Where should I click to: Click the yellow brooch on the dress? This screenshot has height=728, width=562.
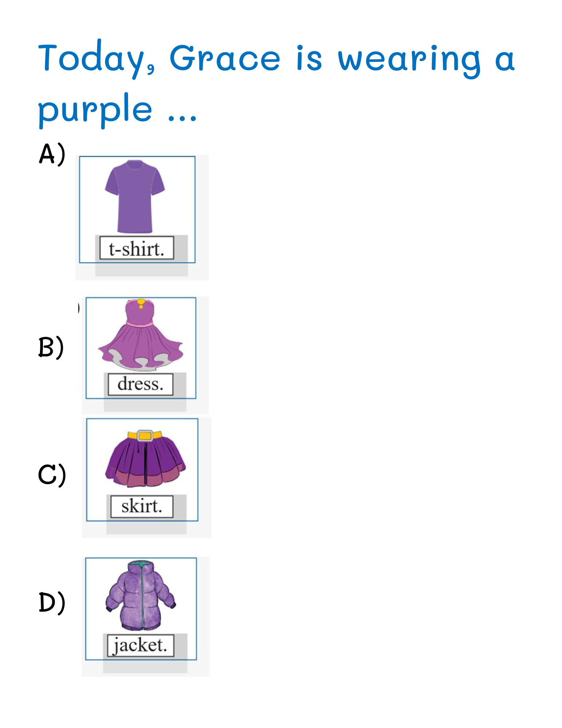tap(141, 302)
